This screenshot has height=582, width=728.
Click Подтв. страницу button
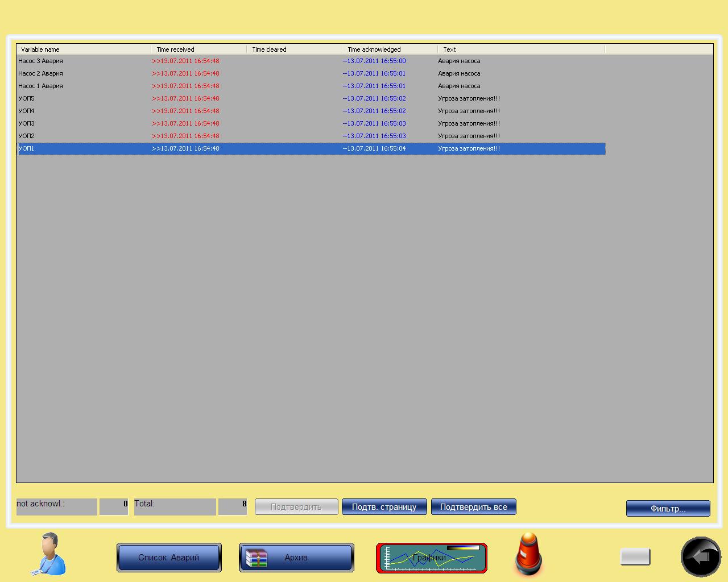384,507
